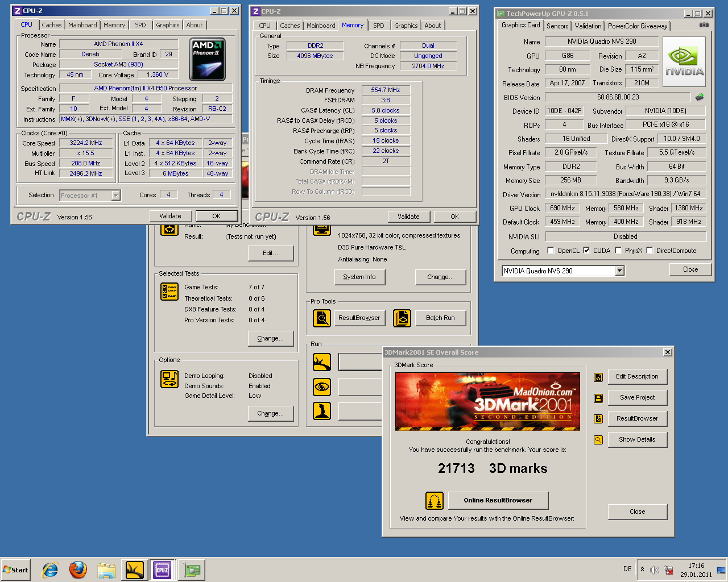
Task: Switch to the Sensors tab in GPU-Z
Action: click(557, 26)
